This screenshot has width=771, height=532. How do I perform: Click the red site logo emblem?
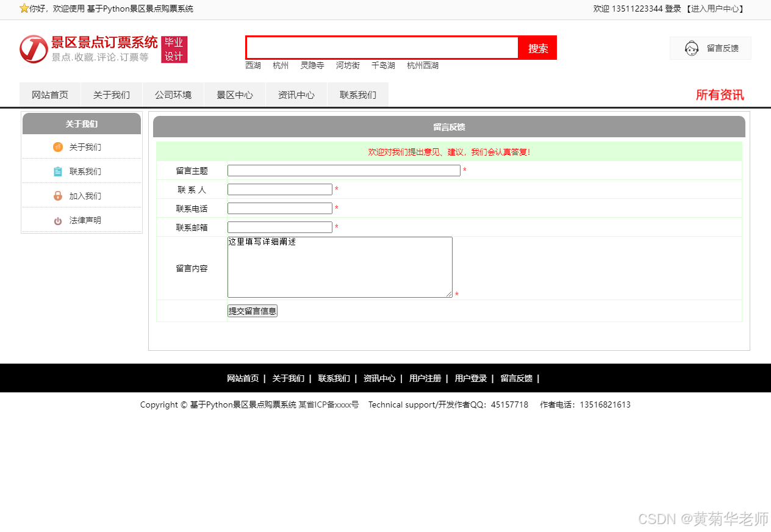[x=34, y=49]
